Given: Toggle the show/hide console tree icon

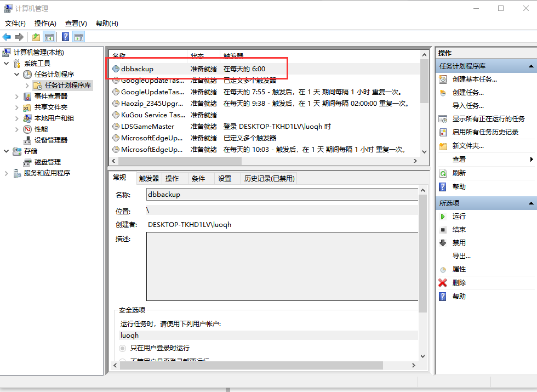Looking at the screenshot, I should pos(49,37).
